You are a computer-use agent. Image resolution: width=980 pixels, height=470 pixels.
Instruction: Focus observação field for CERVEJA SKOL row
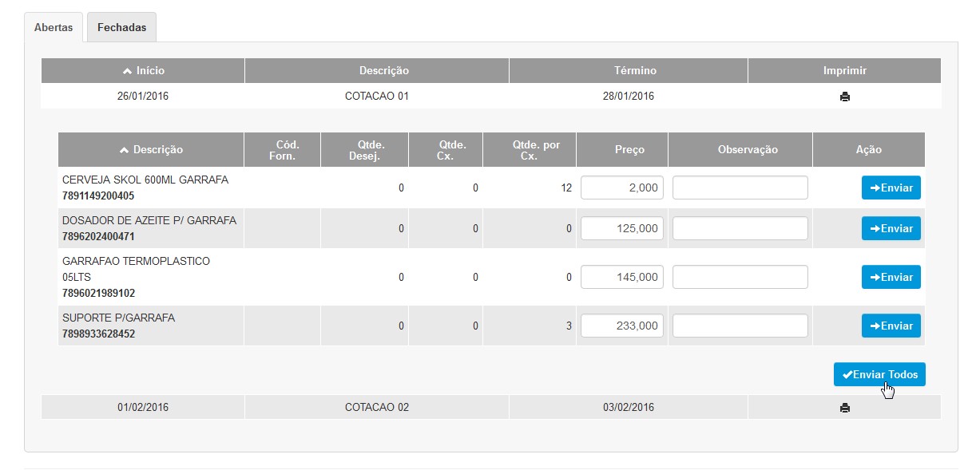pos(740,188)
